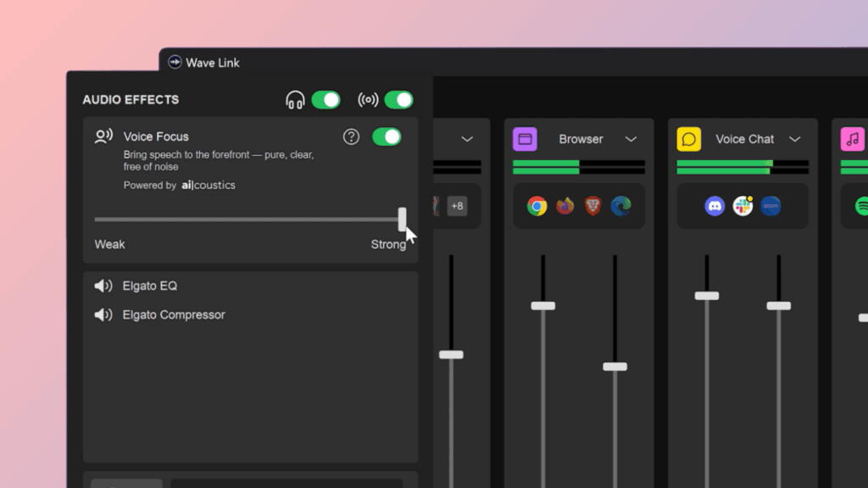Click the yellow chat bubble Voice Chat channel icon
Screen dimensions: 868x488
pos(688,138)
